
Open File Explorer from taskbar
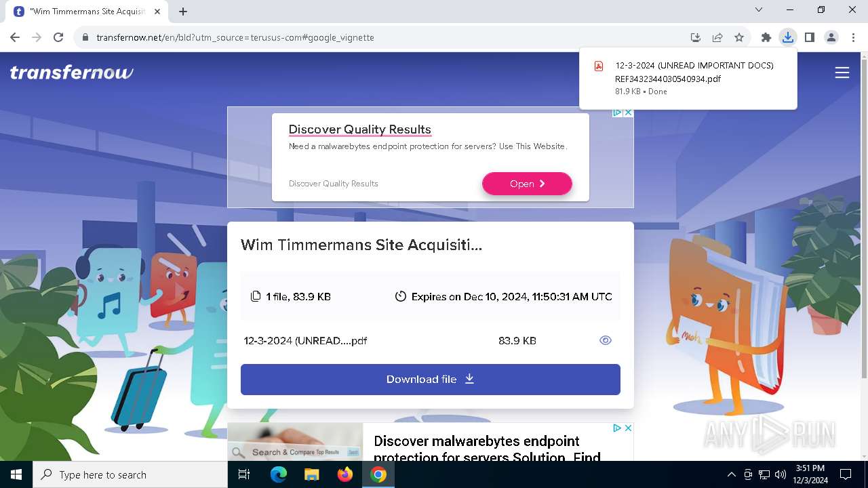pyautogui.click(x=311, y=474)
